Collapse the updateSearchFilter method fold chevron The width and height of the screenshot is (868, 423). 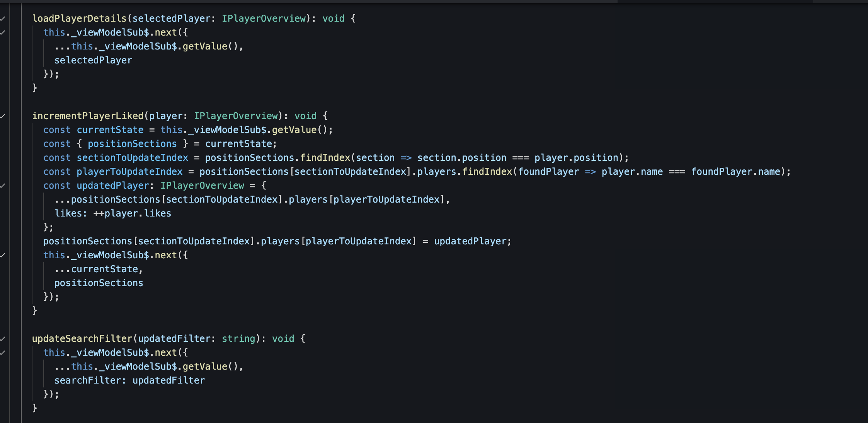(2, 339)
